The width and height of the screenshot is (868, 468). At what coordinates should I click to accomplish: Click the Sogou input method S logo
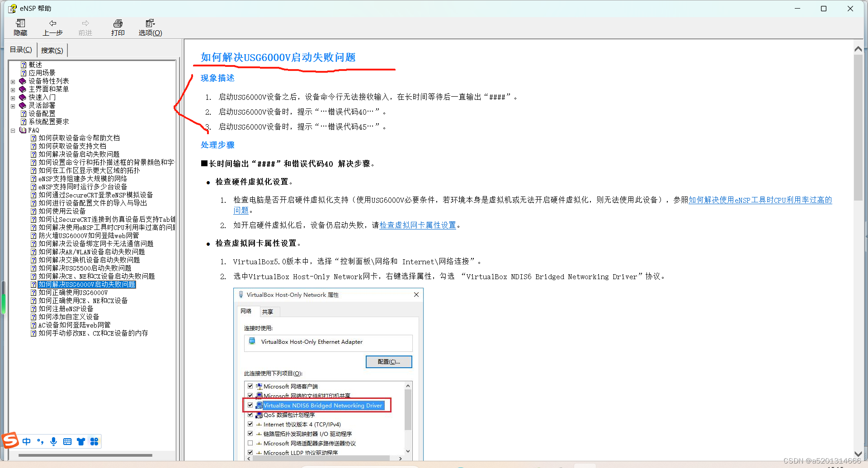pos(10,440)
